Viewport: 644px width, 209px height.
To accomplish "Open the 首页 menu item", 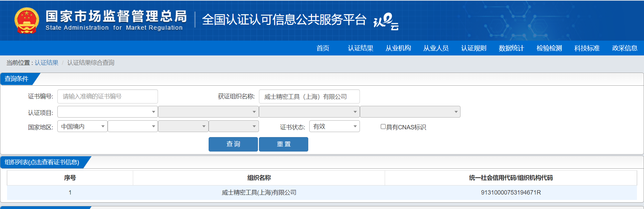I will click(323, 48).
